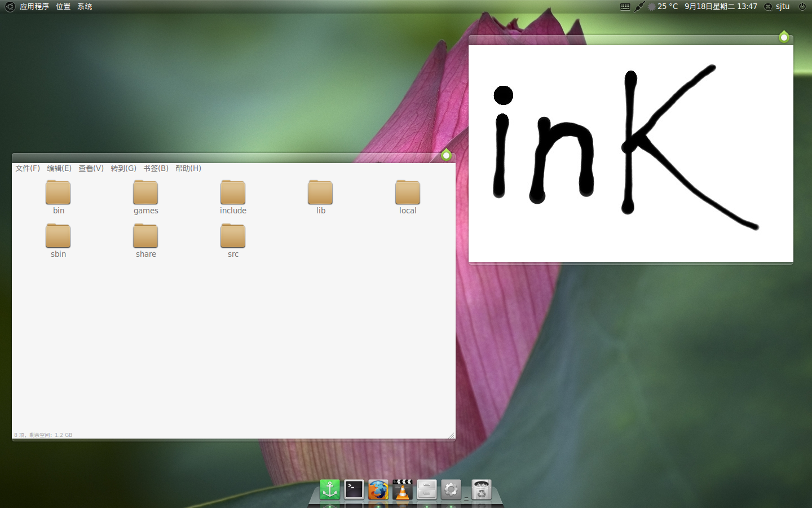Open VLC media player from the dock
This screenshot has width=812, height=508.
(x=403, y=489)
